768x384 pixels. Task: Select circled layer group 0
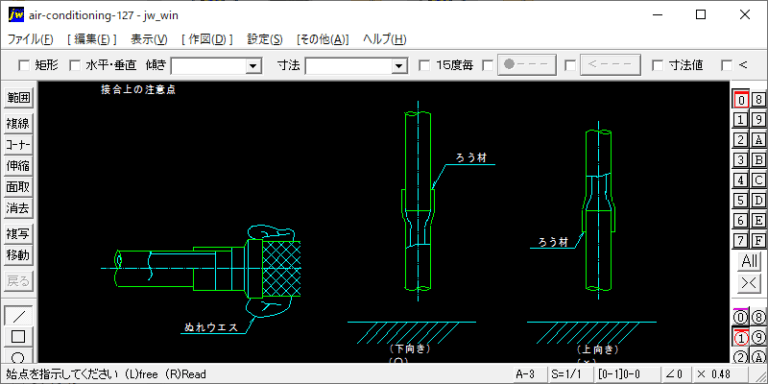(x=741, y=317)
